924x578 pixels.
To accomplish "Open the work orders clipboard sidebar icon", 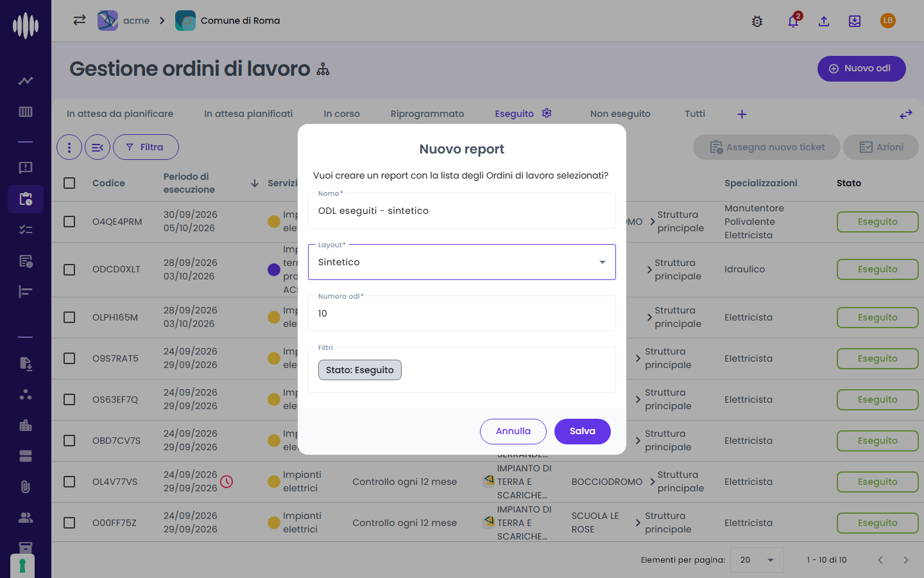I will pyautogui.click(x=26, y=199).
